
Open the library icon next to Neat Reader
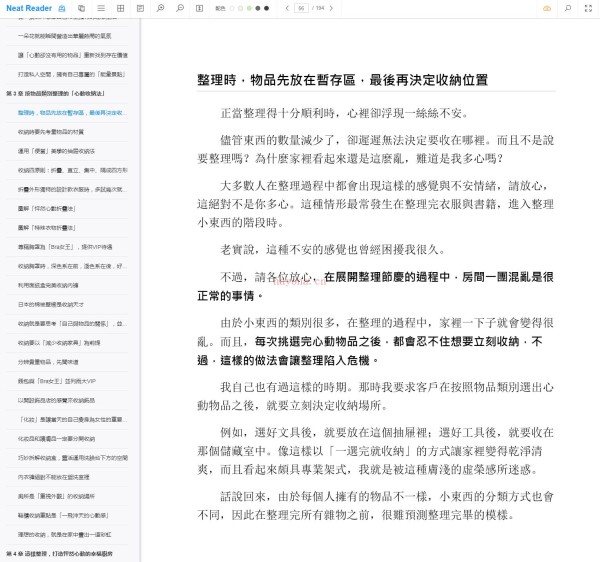click(62, 8)
